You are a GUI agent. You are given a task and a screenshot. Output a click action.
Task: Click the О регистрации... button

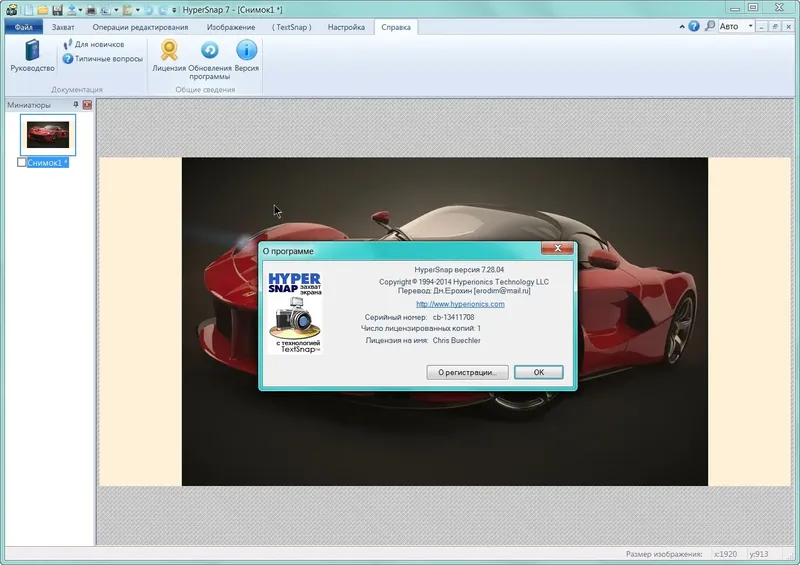click(467, 372)
